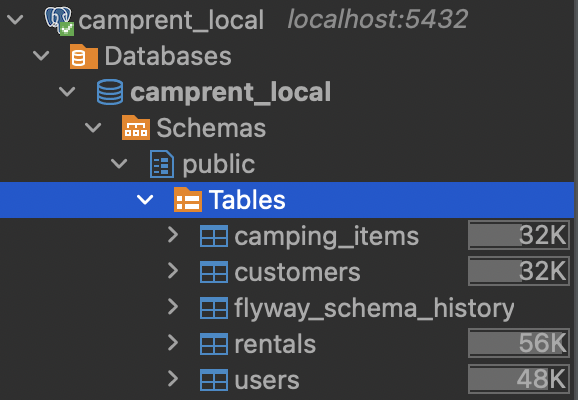
Task: Select the flyway_schema_history table label
Action: coord(374,308)
